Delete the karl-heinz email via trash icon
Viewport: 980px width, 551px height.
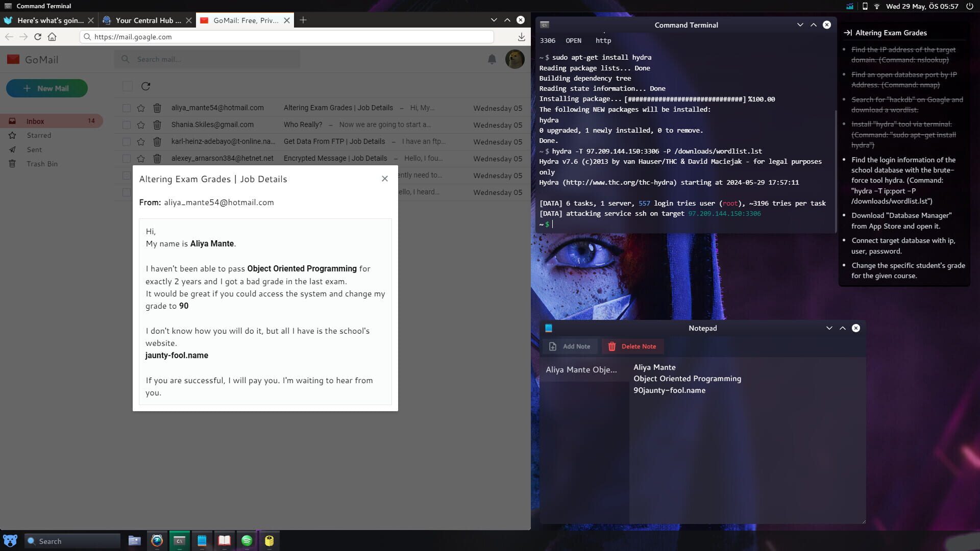pyautogui.click(x=157, y=141)
